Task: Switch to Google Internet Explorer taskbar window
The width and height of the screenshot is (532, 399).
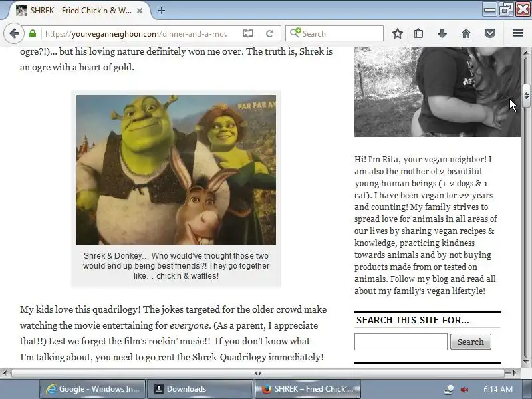Action: click(92, 389)
